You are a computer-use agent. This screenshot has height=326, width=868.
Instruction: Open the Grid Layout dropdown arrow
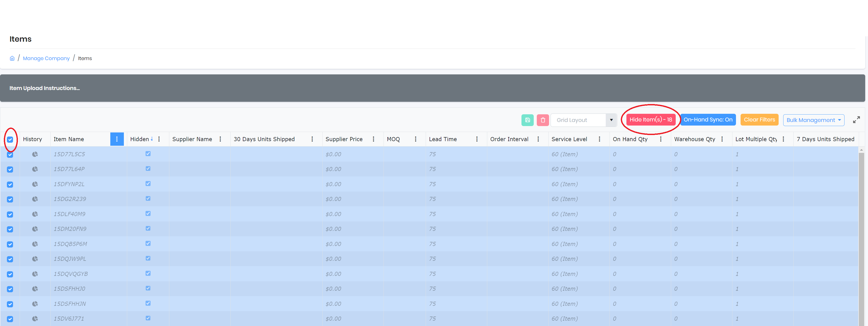[x=611, y=120]
